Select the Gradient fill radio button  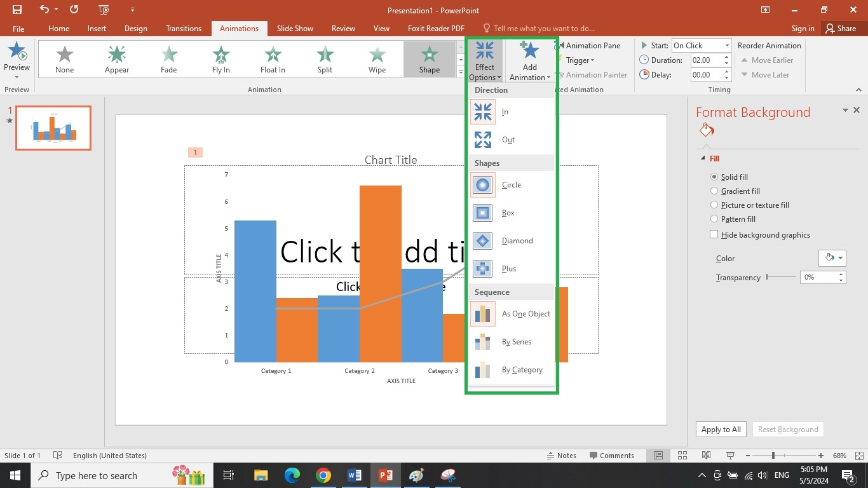point(714,191)
